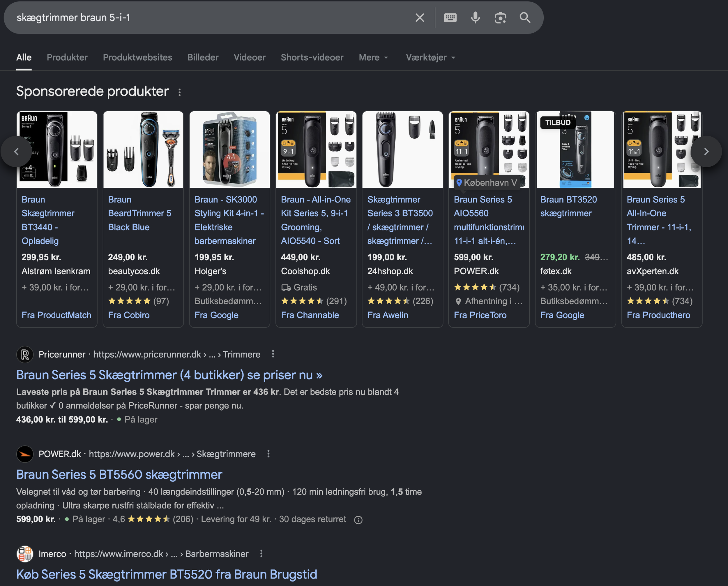
Task: Open Braun All-in-One Kit Series 5 9-i-1 link
Action: pos(316,220)
